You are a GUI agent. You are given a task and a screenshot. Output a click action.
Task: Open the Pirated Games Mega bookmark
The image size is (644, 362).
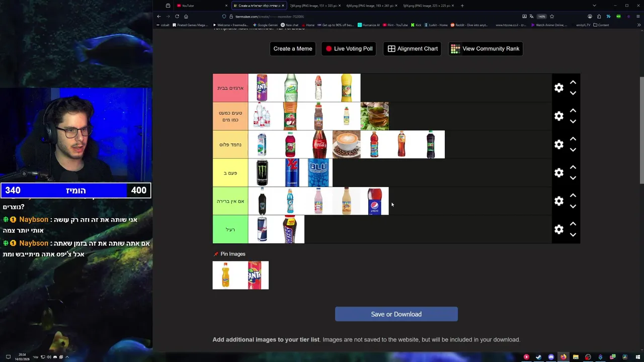(190, 25)
